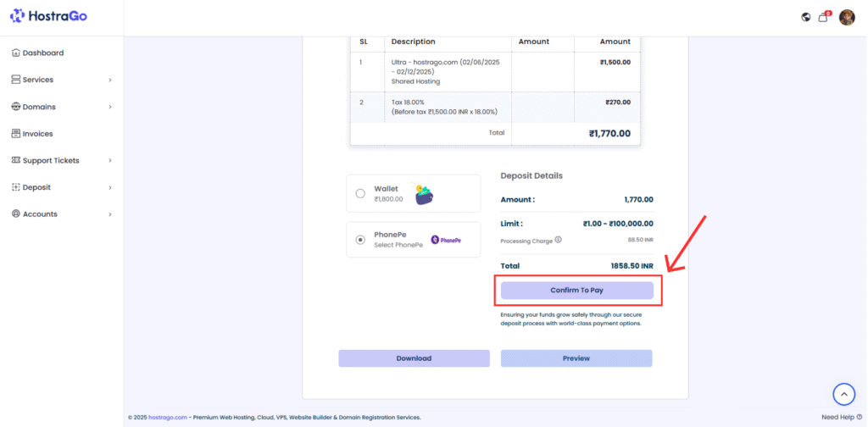Expand the Accounts submenu chevron
Viewport: 868px width, 427px height.
(x=110, y=214)
